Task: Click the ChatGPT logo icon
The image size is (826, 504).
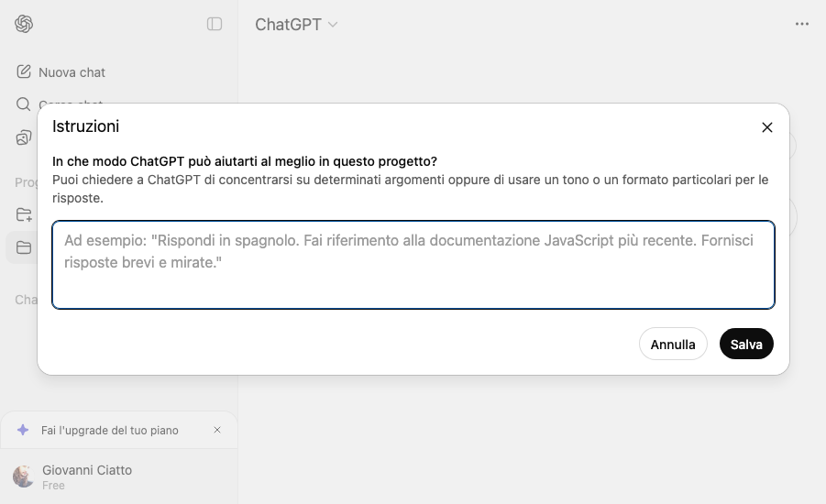Action: (24, 25)
